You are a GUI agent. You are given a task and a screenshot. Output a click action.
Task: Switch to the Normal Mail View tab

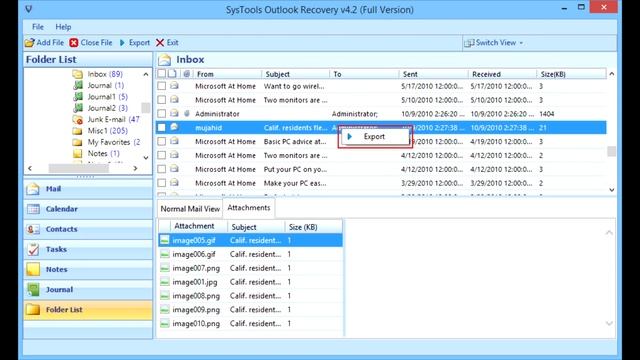coord(190,209)
